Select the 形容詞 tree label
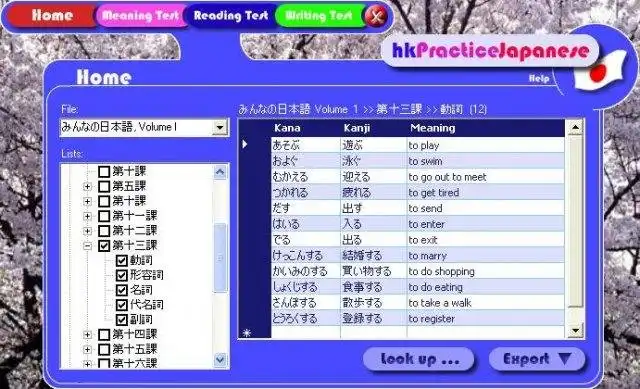This screenshot has height=389, width=640. pyautogui.click(x=147, y=275)
